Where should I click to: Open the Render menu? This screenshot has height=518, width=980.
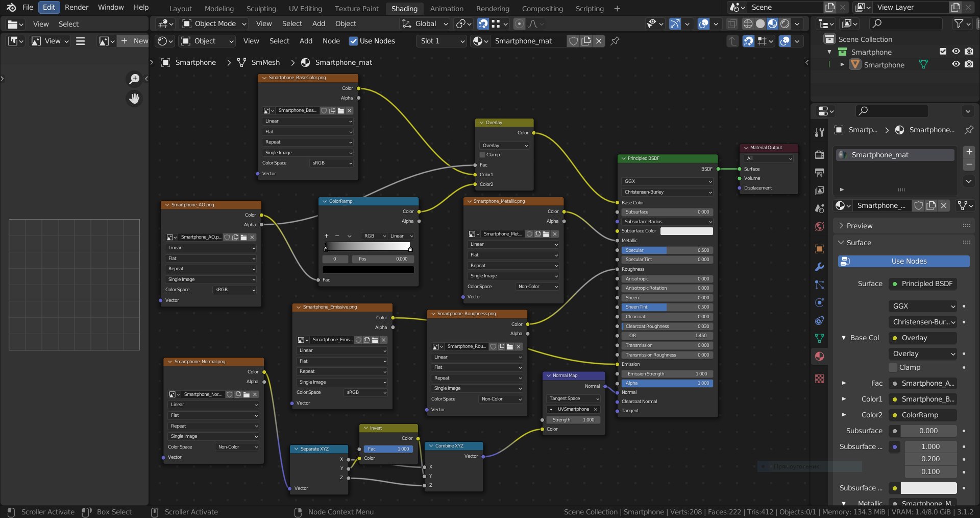pos(77,7)
